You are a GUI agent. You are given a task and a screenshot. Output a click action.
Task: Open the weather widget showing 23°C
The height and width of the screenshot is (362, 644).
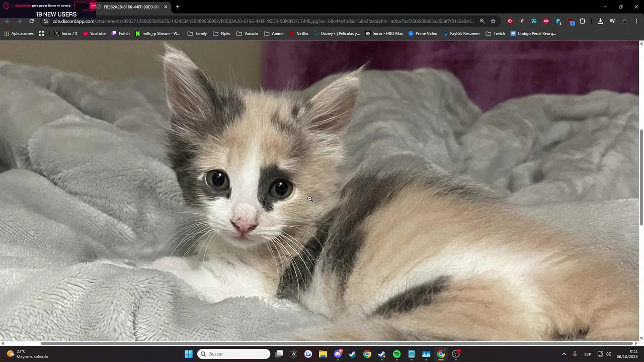(28, 354)
